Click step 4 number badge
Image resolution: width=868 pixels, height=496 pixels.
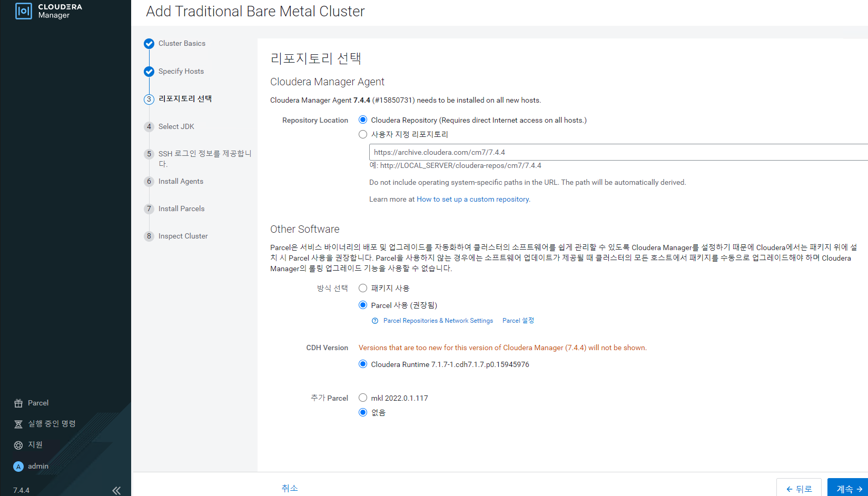pos(149,126)
